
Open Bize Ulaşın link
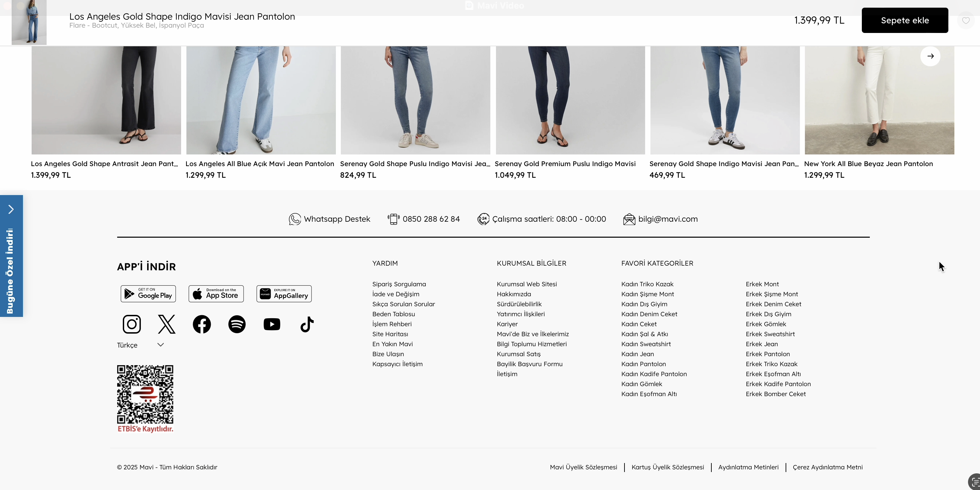[x=388, y=354]
